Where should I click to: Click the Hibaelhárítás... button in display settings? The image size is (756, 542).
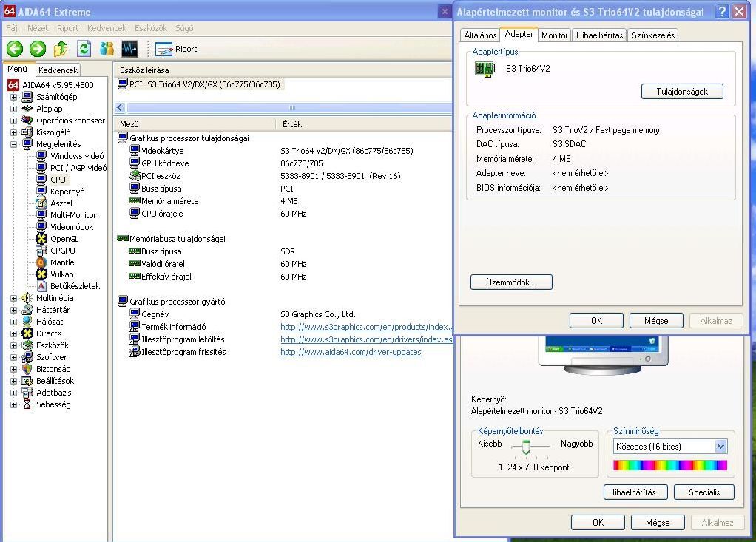(x=635, y=492)
